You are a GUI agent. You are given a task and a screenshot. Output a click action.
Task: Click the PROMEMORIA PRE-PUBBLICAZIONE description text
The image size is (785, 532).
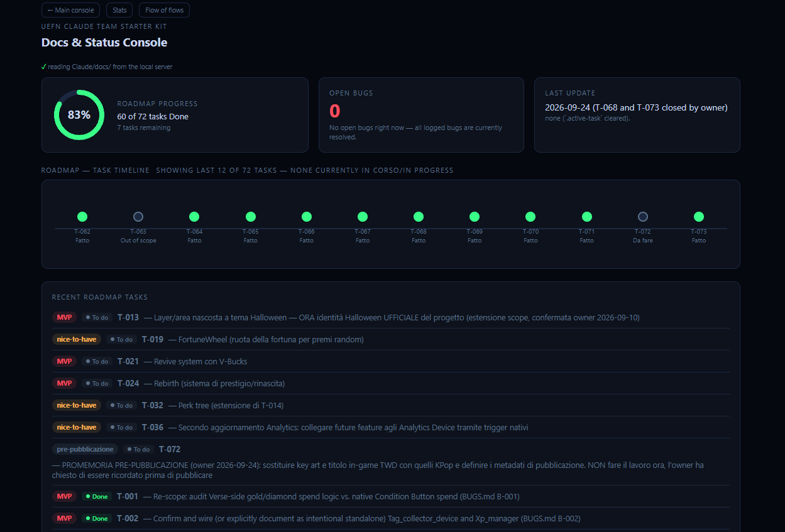click(378, 470)
